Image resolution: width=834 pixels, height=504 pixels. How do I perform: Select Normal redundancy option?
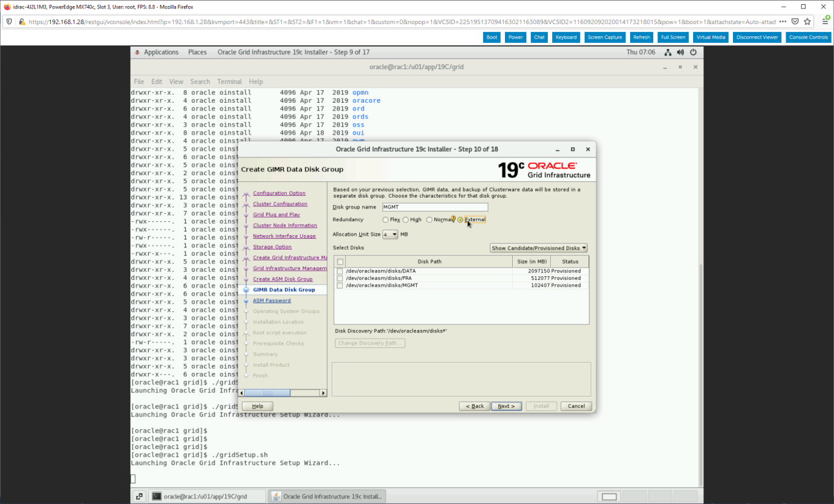pos(429,220)
